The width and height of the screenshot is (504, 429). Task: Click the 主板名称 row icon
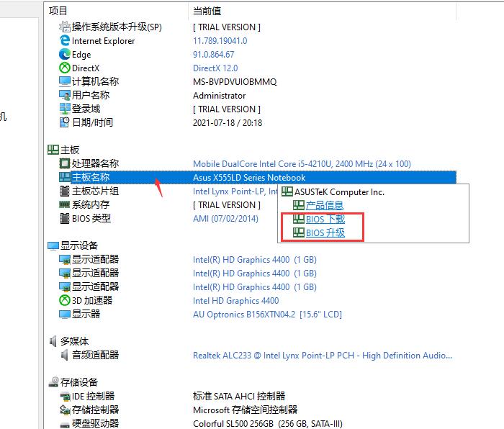65,177
